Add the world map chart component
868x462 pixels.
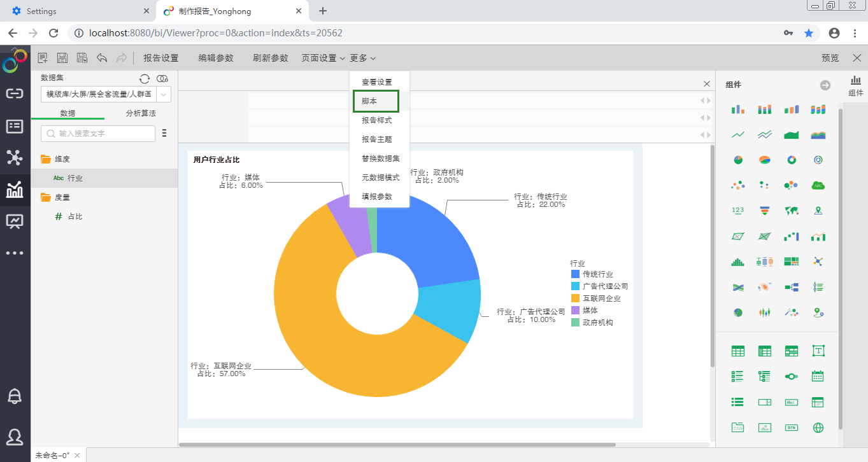pyautogui.click(x=792, y=211)
